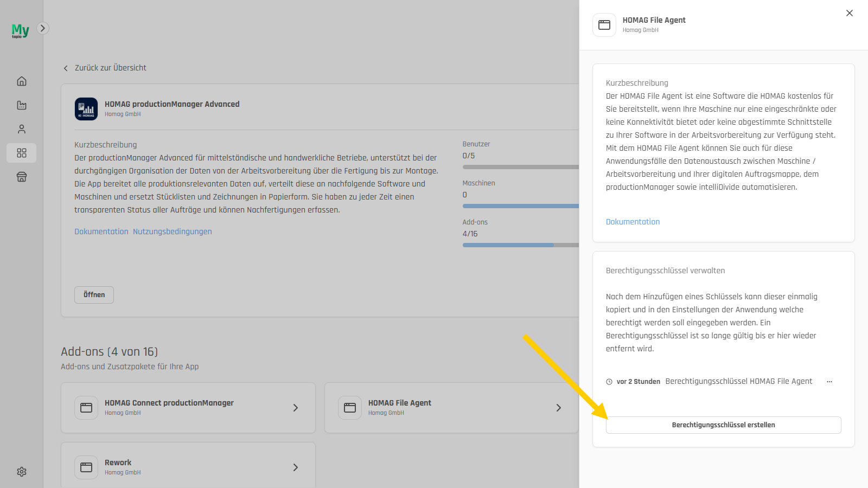868x488 pixels.
Task: Click the productionManager Advanced app icon
Action: [86, 109]
